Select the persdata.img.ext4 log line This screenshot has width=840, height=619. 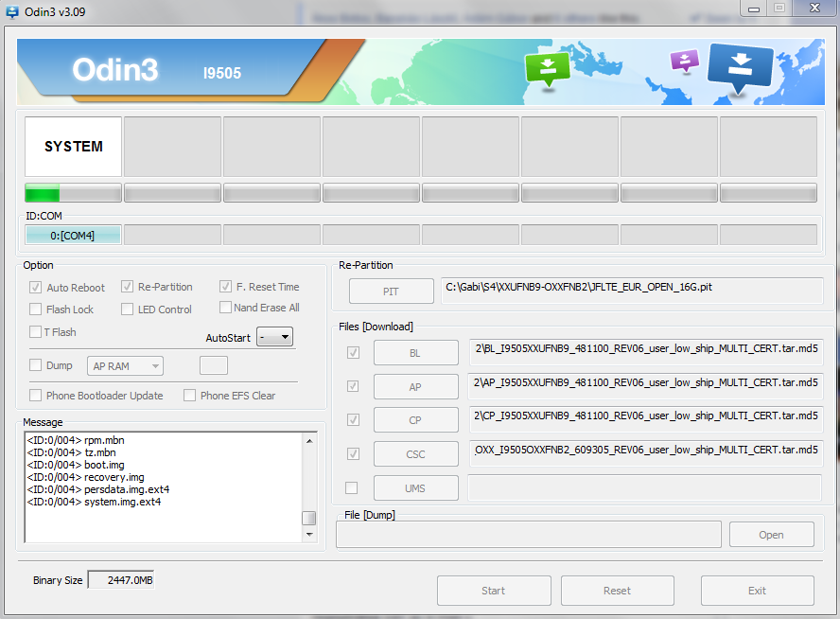click(x=98, y=489)
